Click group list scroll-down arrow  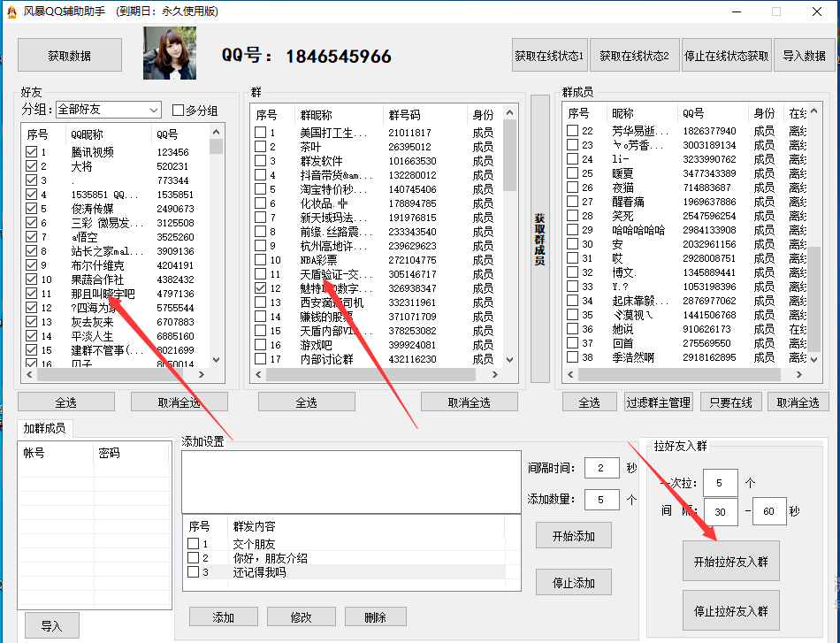(509, 360)
